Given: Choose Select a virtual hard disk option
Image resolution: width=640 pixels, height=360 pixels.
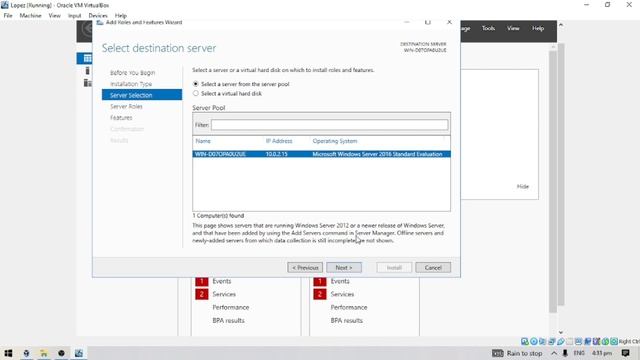Looking at the screenshot, I should click(227, 93).
